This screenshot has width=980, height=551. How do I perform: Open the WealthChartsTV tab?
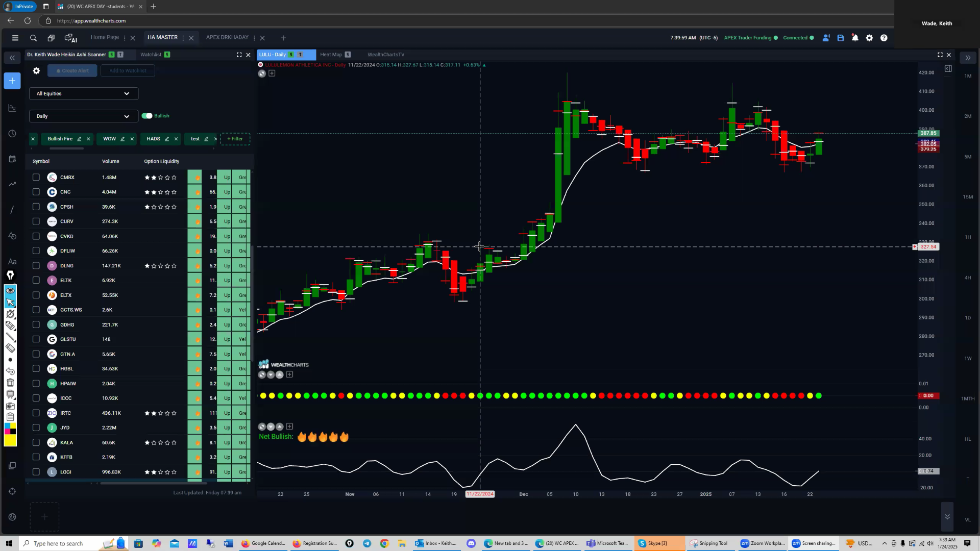tap(386, 55)
